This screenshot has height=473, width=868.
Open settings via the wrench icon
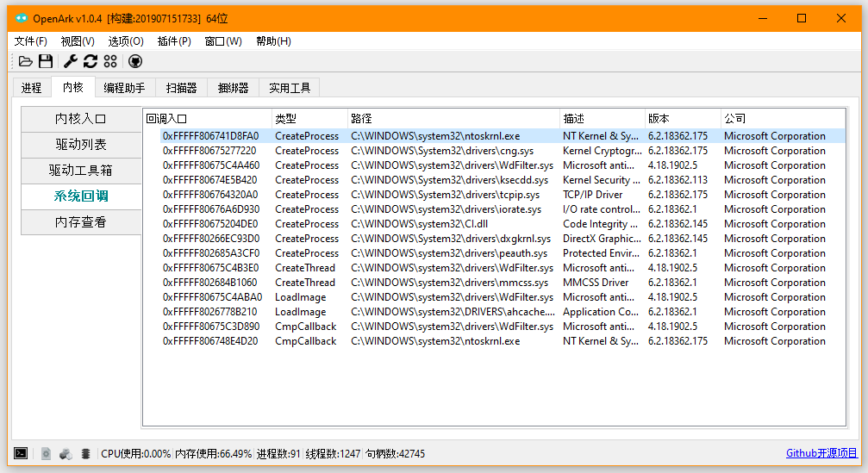click(x=71, y=61)
